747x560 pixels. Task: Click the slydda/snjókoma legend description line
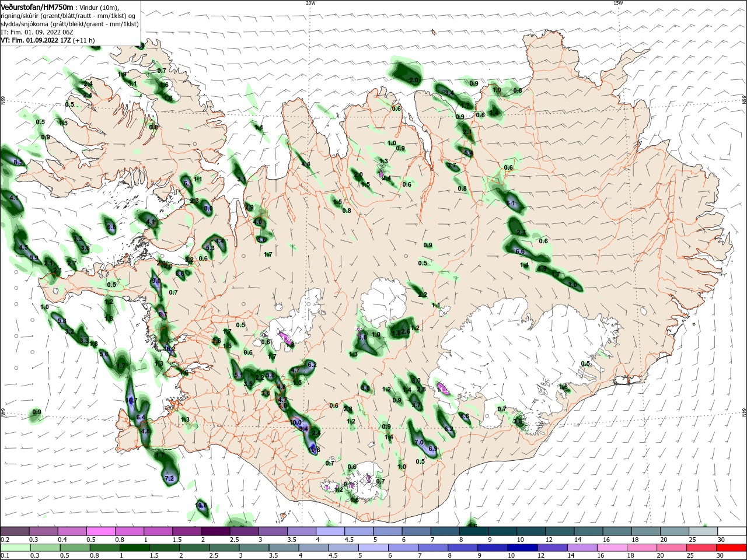(x=69, y=24)
